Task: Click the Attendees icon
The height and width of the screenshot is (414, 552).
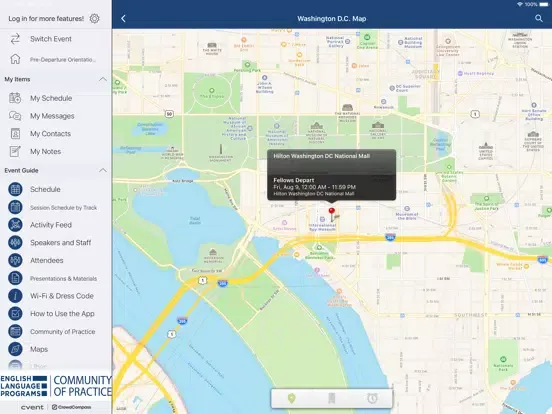Action: point(15,260)
